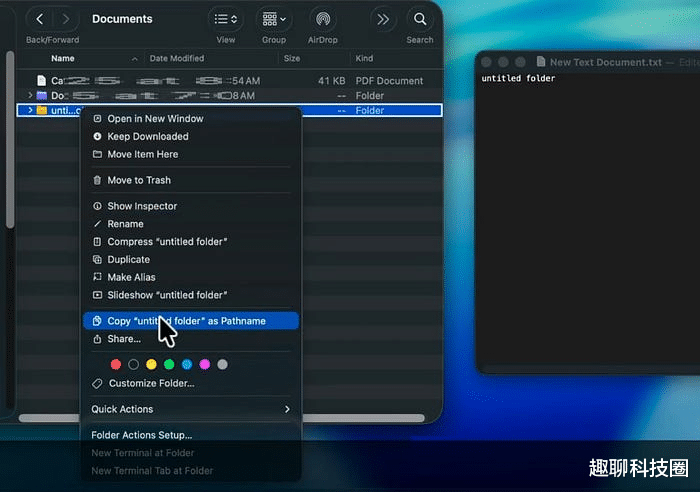Select the PDF Document file row
Screen dimensions: 700x492
click(230, 80)
